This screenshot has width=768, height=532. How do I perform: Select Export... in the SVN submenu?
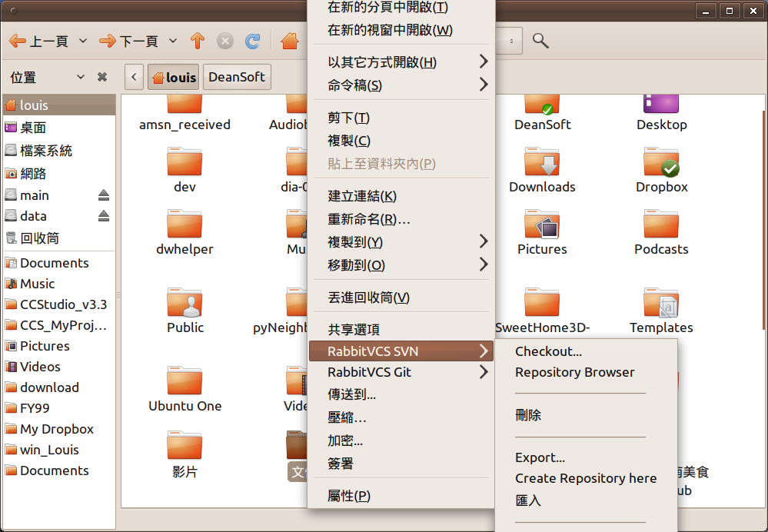pos(586,457)
